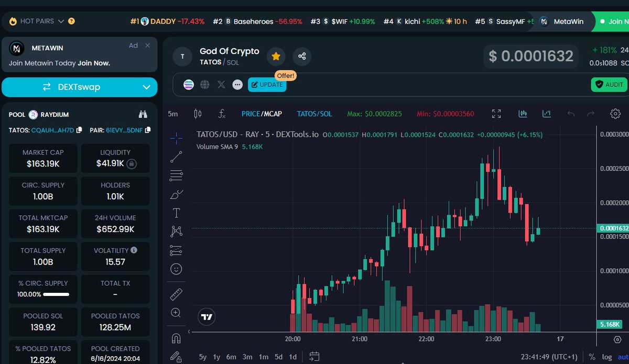Image resolution: width=629 pixels, height=364 pixels.
Task: Click the bar chart view icon
Action: (547, 114)
